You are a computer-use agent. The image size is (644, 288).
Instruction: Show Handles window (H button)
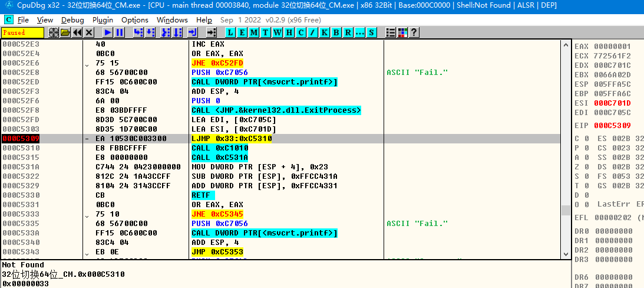pyautogui.click(x=289, y=33)
